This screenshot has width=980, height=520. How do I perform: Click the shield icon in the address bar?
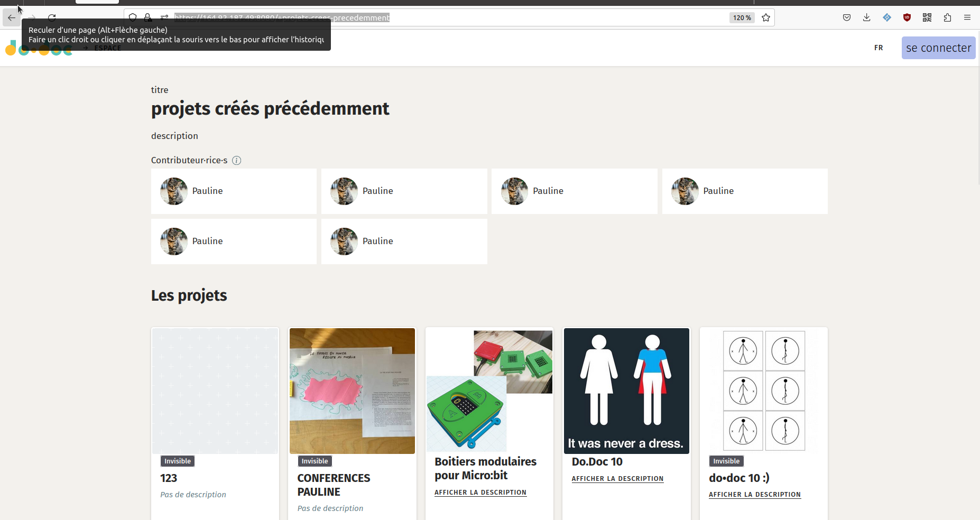pyautogui.click(x=133, y=17)
